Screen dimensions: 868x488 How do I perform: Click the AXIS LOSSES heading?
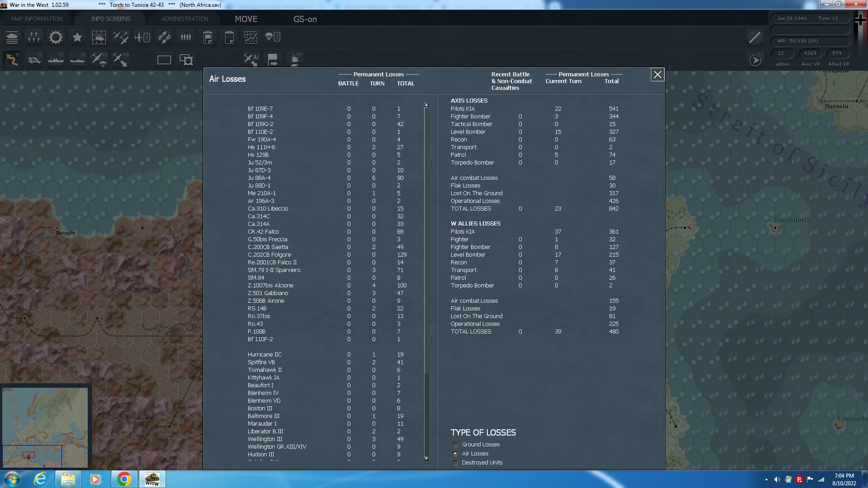coord(469,101)
